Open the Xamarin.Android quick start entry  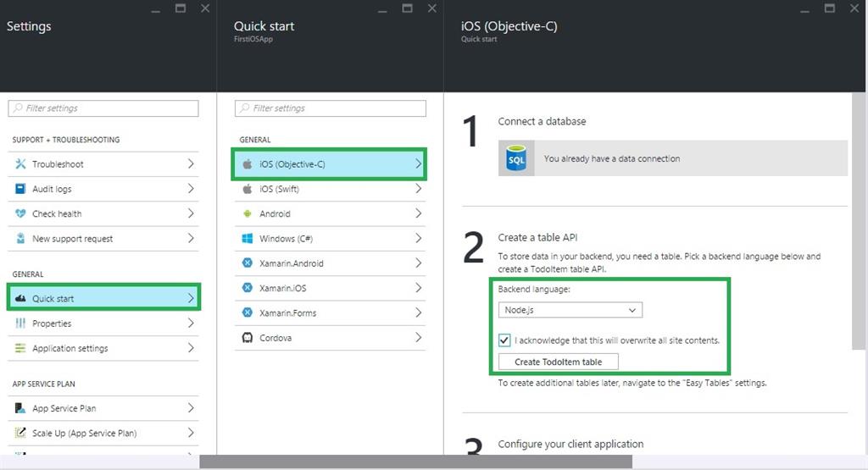291,263
